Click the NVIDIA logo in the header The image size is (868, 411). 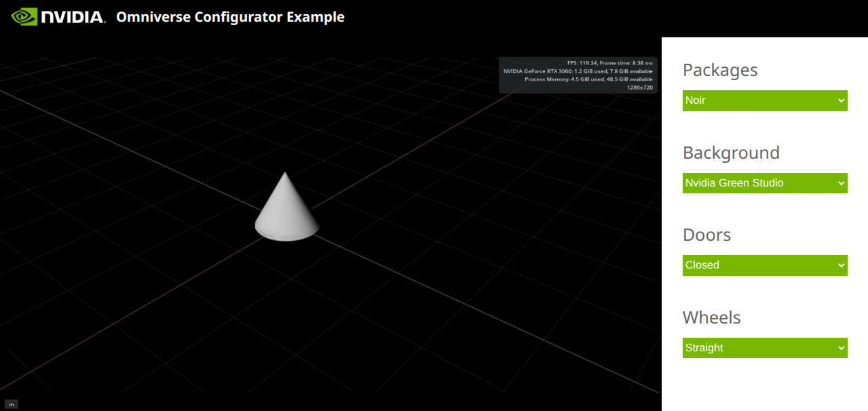click(x=58, y=16)
